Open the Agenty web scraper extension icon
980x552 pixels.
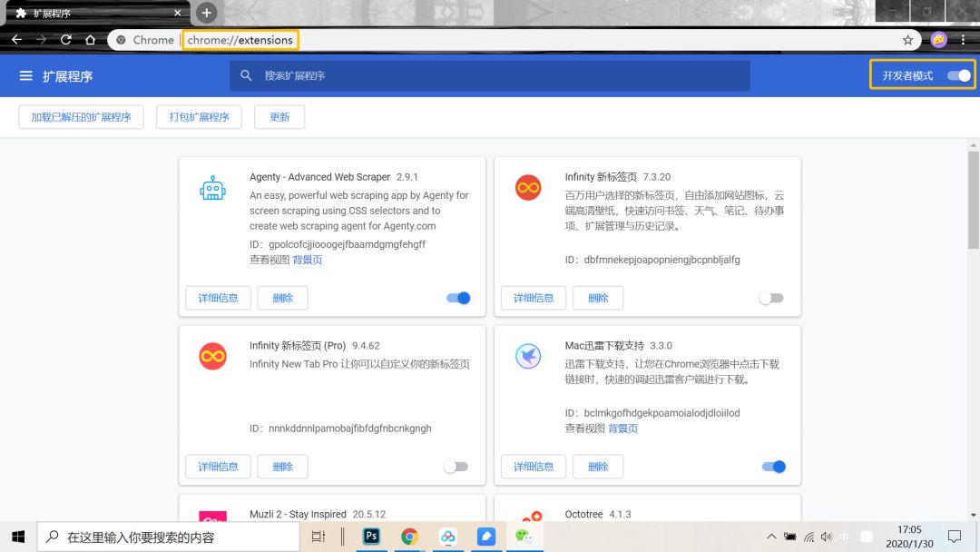tap(212, 187)
